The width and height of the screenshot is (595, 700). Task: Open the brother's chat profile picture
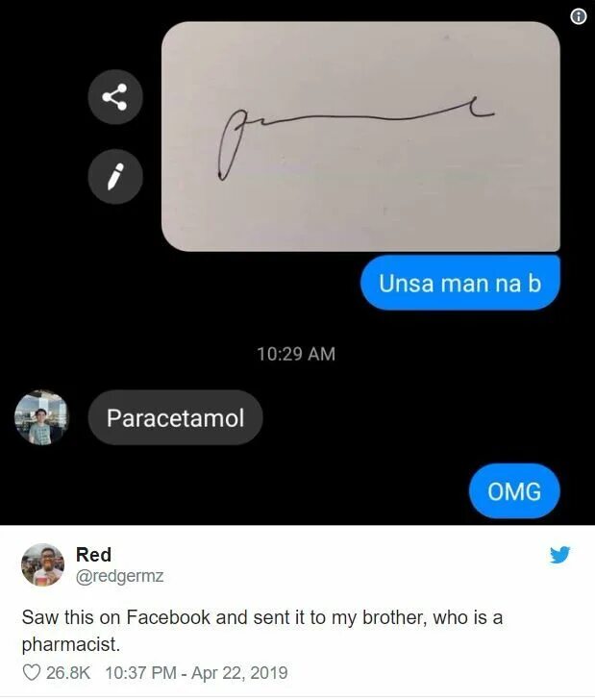click(x=41, y=417)
